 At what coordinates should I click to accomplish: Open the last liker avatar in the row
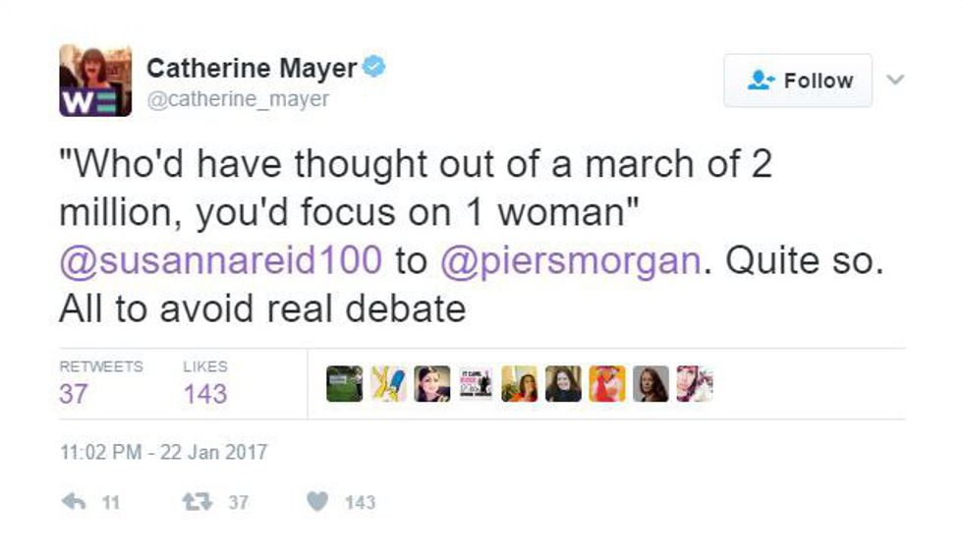coord(694,383)
